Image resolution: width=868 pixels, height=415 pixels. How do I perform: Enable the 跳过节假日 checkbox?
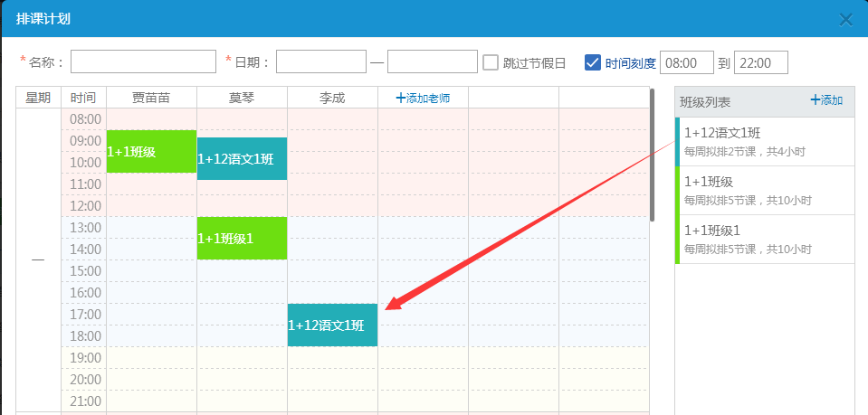point(491,62)
